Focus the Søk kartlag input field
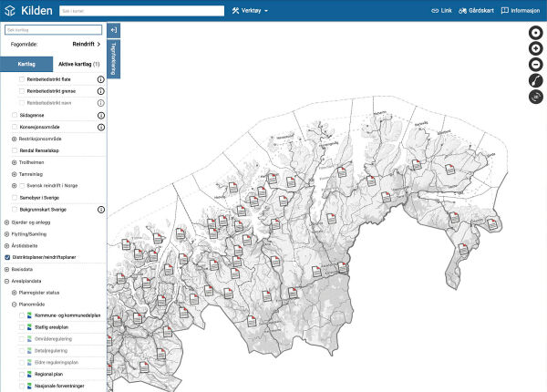The width and height of the screenshot is (547, 392). point(54,30)
